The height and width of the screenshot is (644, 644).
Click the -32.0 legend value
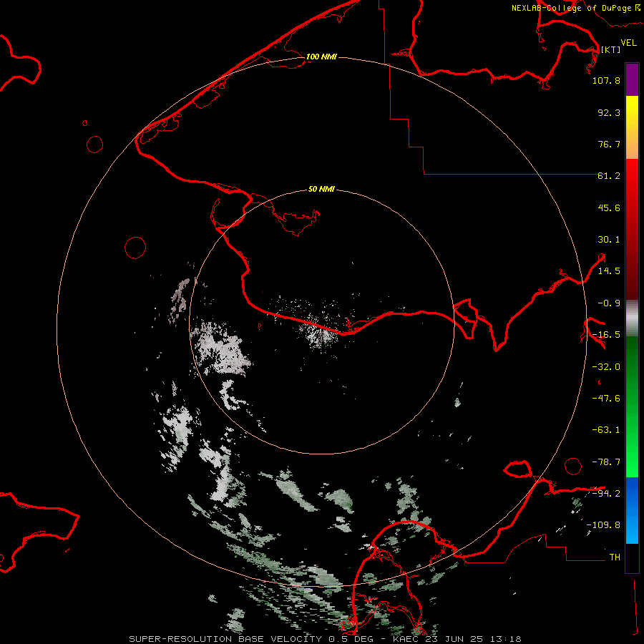(x=606, y=367)
